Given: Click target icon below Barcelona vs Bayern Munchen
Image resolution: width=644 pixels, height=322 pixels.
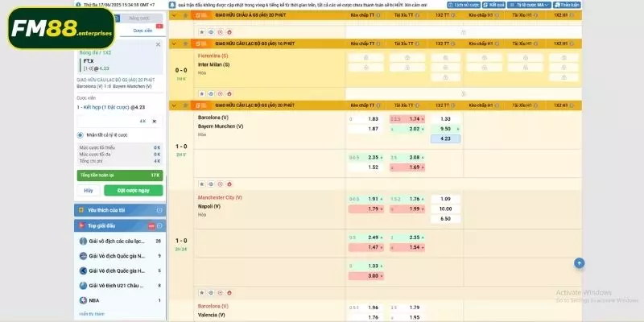Looking at the screenshot, I should (x=220, y=184).
